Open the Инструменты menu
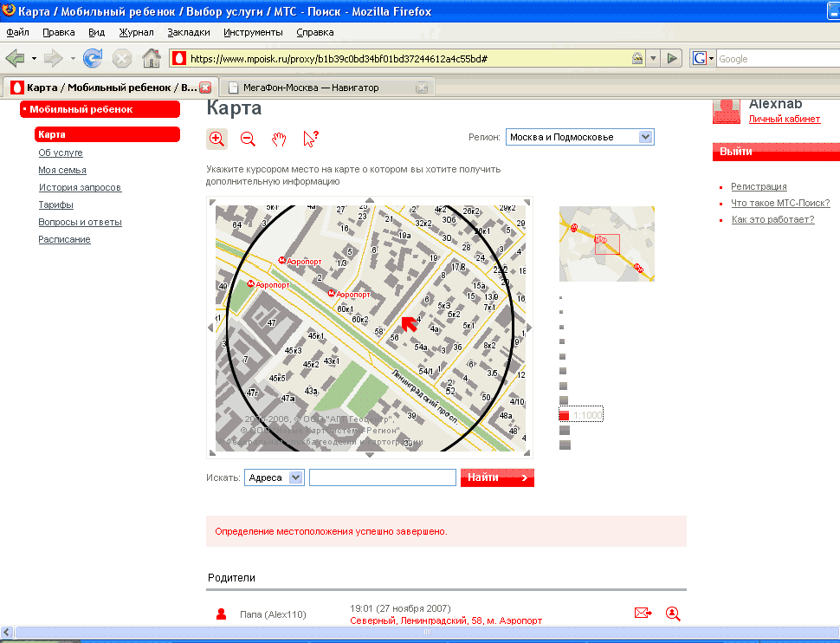This screenshot has height=643, width=840. pos(253,32)
